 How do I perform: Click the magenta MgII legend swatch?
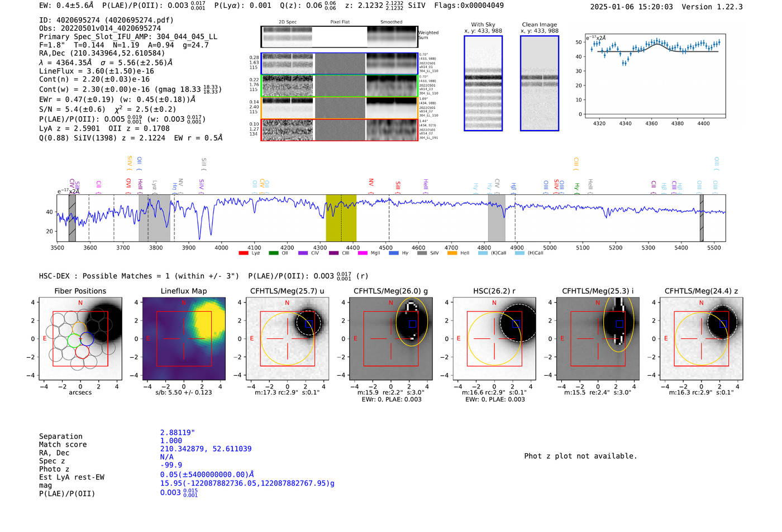pyautogui.click(x=363, y=253)
